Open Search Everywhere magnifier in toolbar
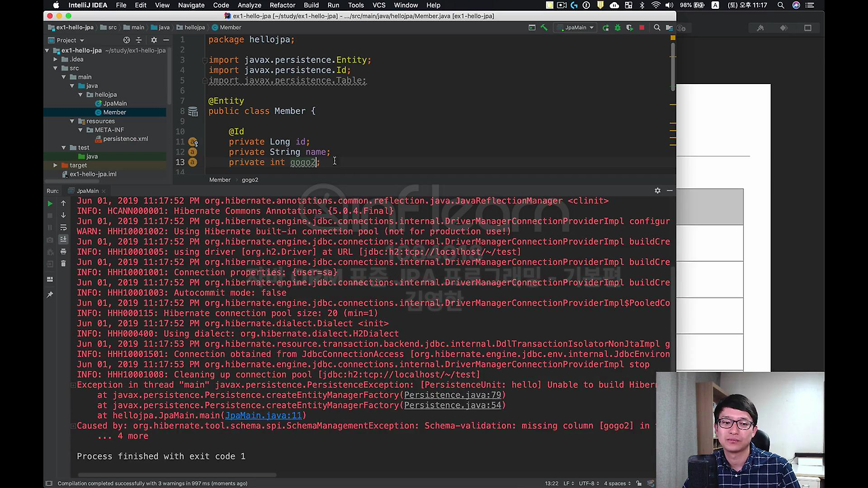The width and height of the screenshot is (868, 488). tap(656, 28)
